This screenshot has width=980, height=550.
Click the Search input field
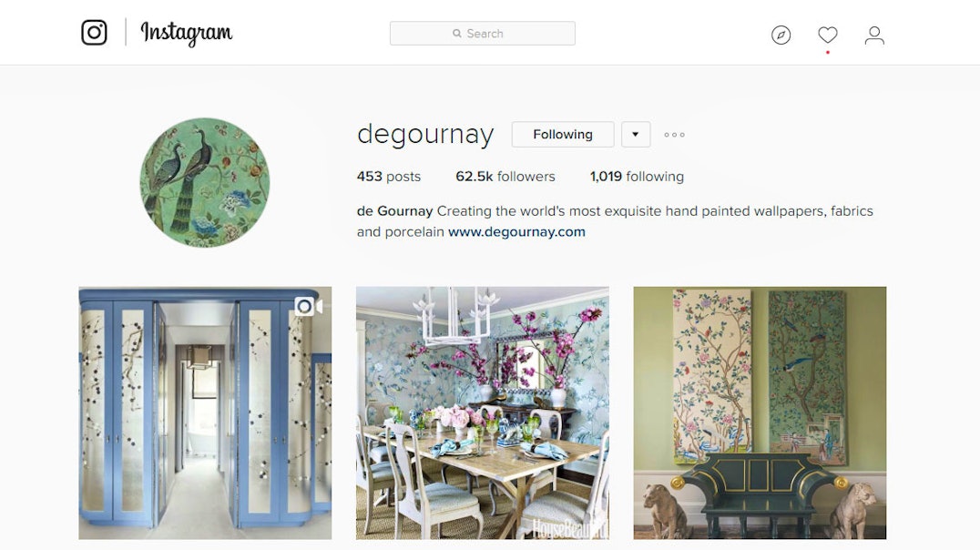pyautogui.click(x=483, y=34)
